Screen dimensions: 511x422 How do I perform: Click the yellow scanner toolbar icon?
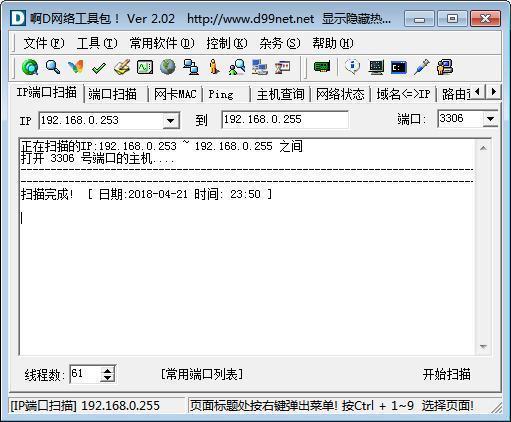[122, 67]
